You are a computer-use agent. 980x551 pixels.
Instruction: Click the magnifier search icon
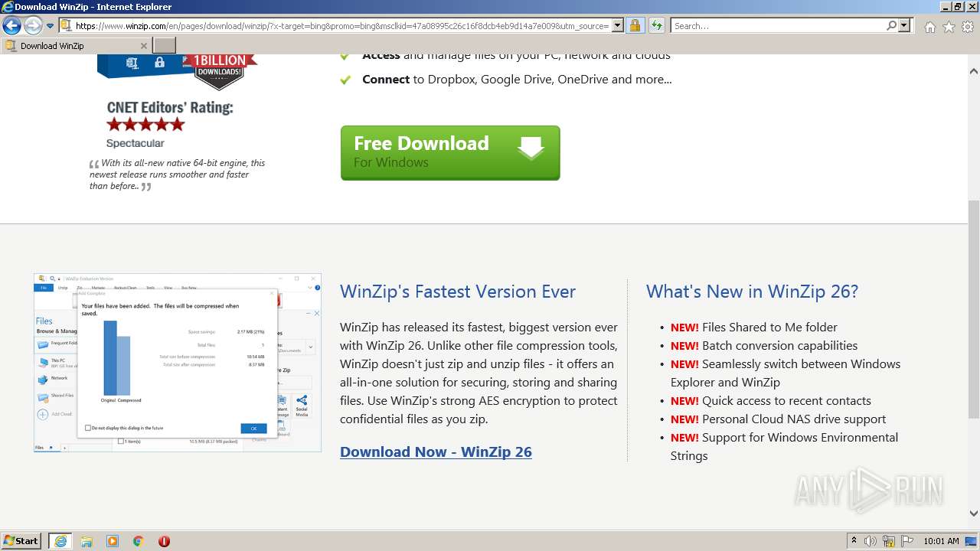tap(891, 26)
